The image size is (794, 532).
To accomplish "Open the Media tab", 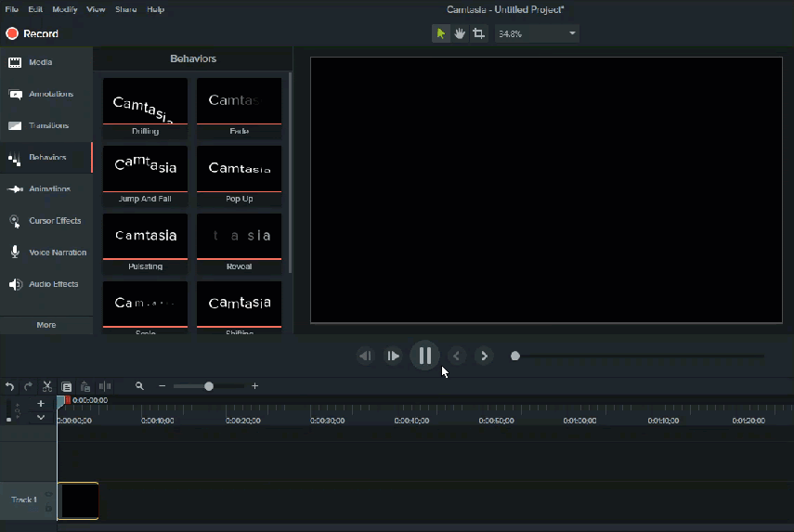I will [x=46, y=62].
